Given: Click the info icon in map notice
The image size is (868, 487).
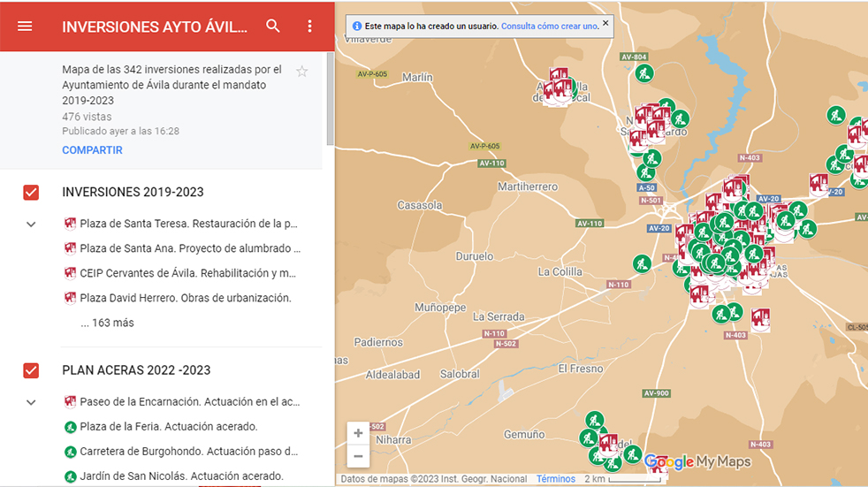Looking at the screenshot, I should pos(357,27).
